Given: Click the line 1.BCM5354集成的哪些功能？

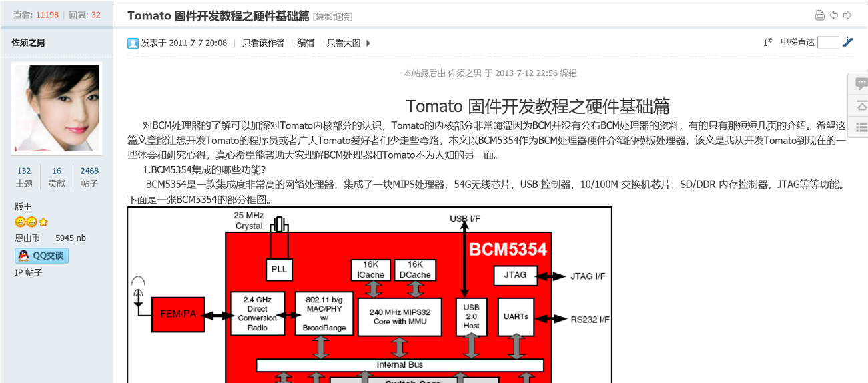Looking at the screenshot, I should tap(204, 169).
